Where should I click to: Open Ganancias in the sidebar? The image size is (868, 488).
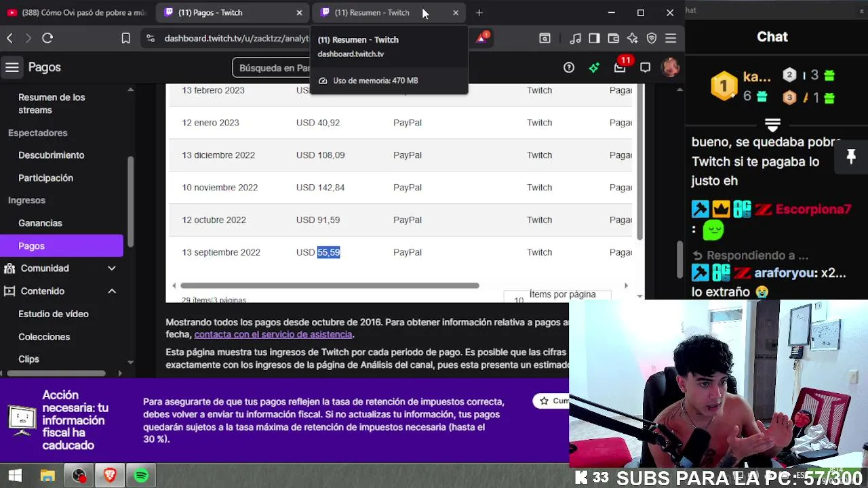coord(40,223)
